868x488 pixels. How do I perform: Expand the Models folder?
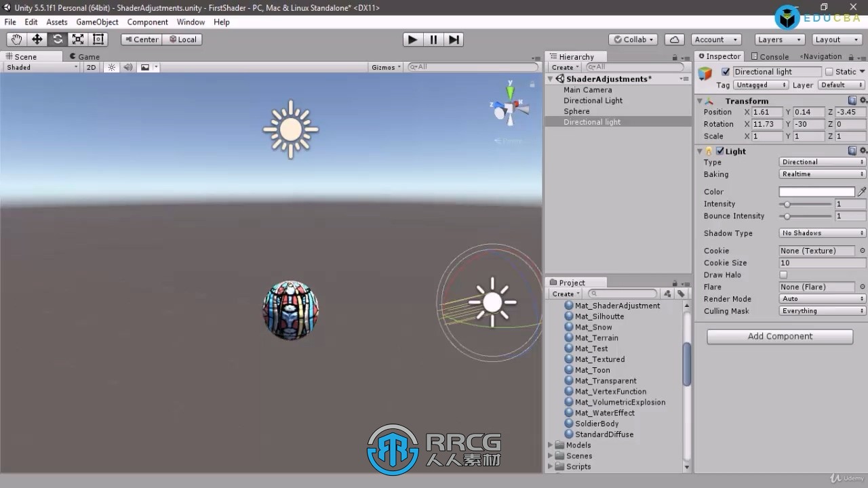click(550, 445)
